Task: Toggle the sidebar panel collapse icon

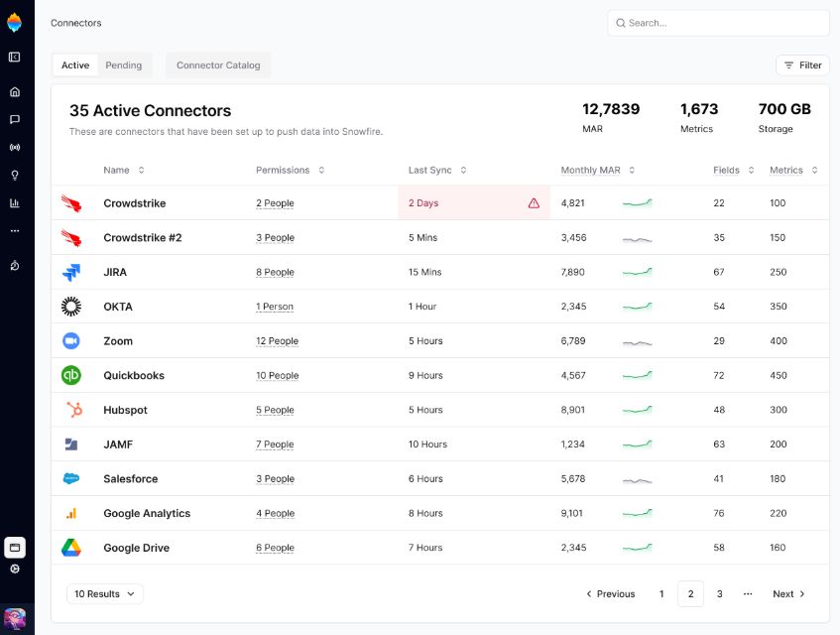Action: 15,57
